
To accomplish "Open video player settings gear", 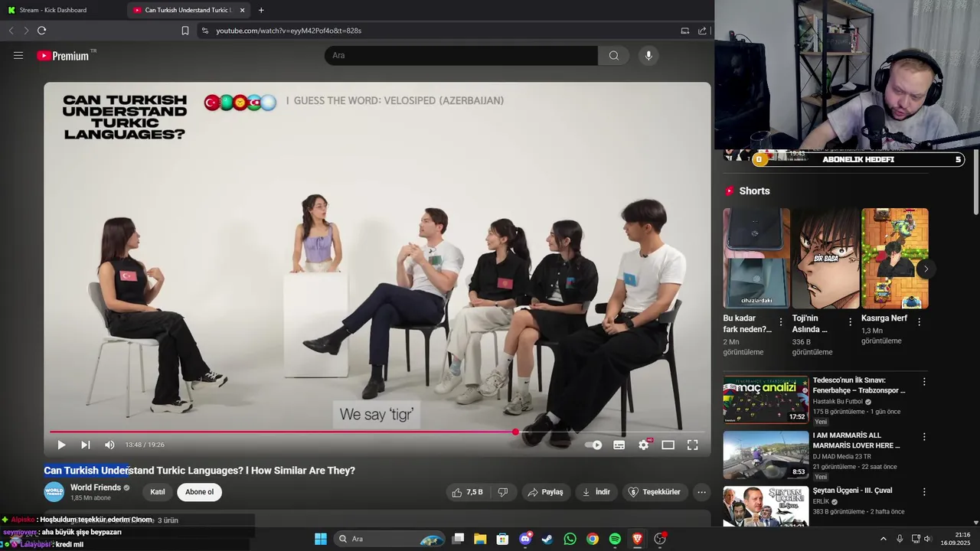I will coord(644,445).
